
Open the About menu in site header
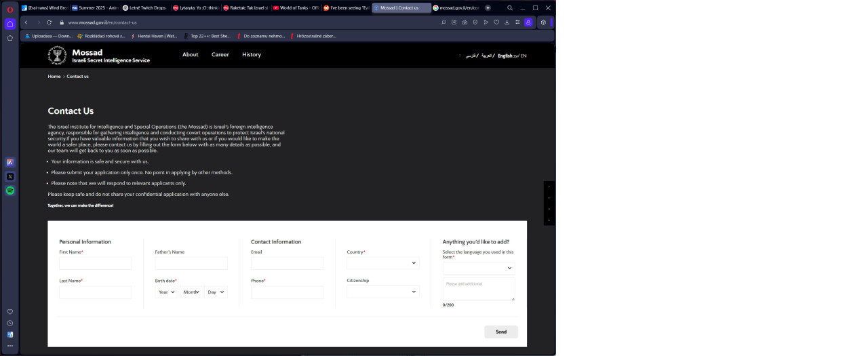[191, 54]
